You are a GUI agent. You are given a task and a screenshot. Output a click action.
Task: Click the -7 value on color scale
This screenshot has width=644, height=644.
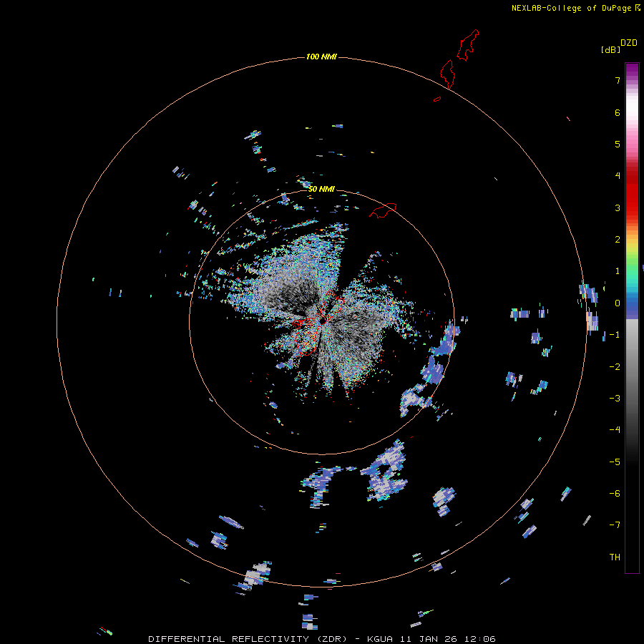[x=615, y=525]
